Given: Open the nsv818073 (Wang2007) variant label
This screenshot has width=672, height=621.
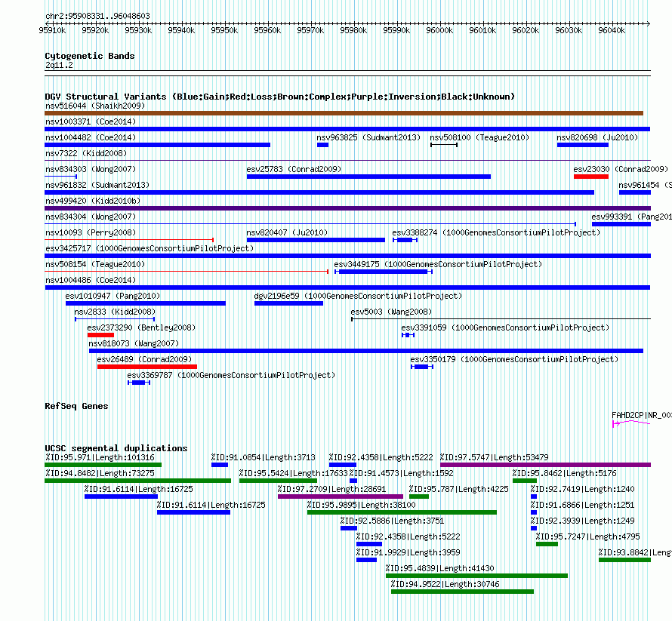Looking at the screenshot, I should pyautogui.click(x=134, y=343).
